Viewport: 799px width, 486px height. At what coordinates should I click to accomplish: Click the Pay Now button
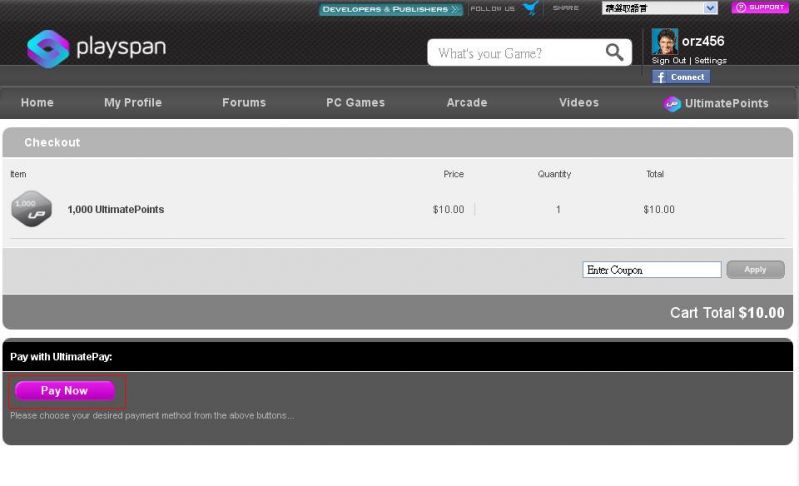pyautogui.click(x=64, y=391)
